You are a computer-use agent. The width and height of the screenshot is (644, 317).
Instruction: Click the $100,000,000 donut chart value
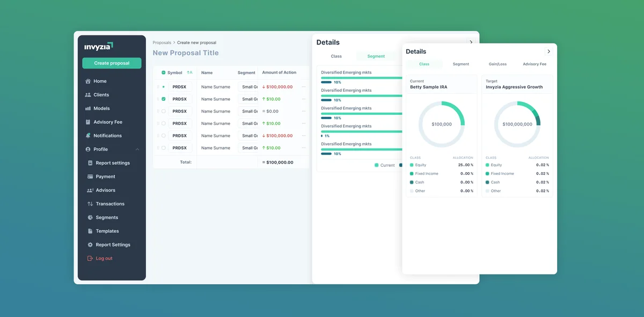click(x=517, y=124)
